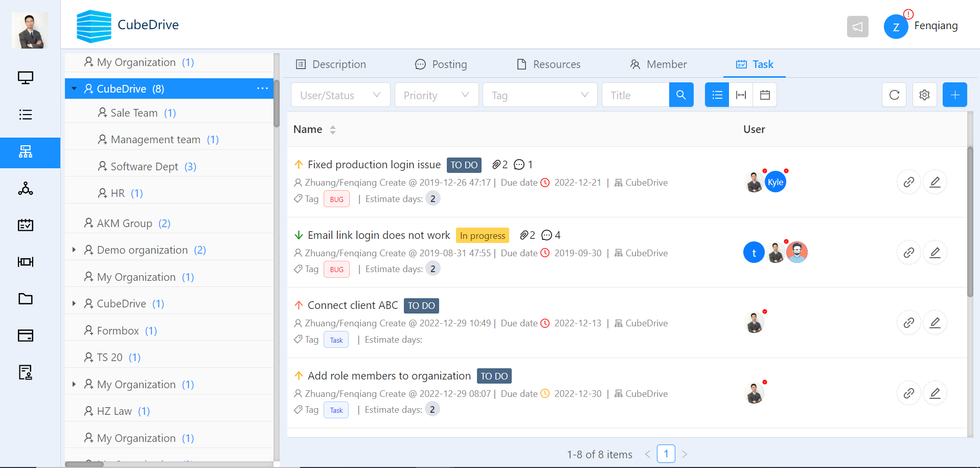Image resolution: width=980 pixels, height=468 pixels.
Task: Click the profile photo at top left
Action: pyautogui.click(x=30, y=30)
